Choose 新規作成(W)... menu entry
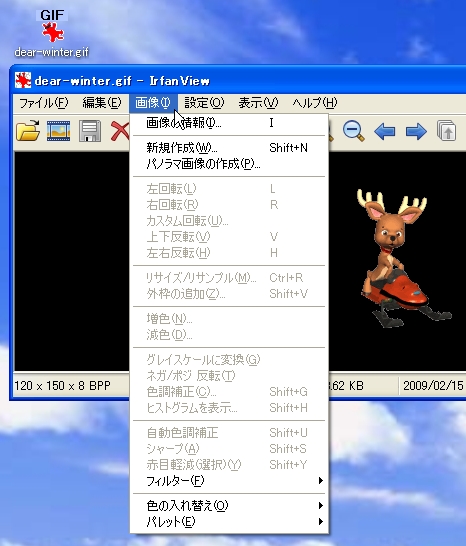Viewport: 466px width, 546px height. tap(229, 148)
